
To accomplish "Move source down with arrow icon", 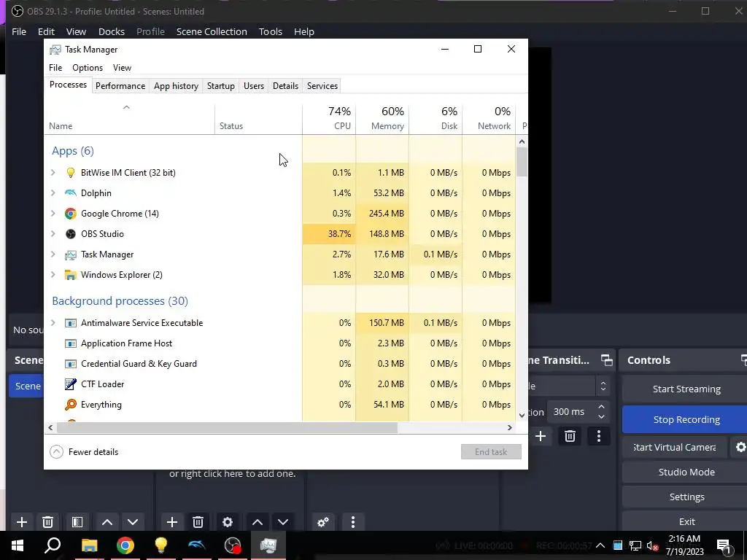I will pyautogui.click(x=283, y=522).
